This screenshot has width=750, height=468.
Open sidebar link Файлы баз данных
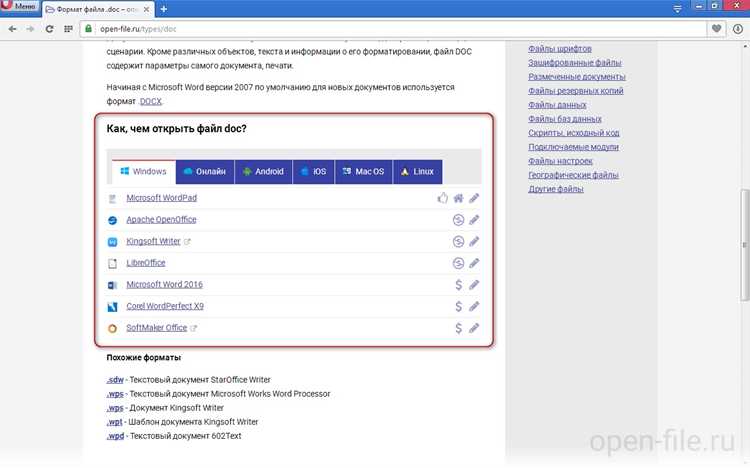564,119
